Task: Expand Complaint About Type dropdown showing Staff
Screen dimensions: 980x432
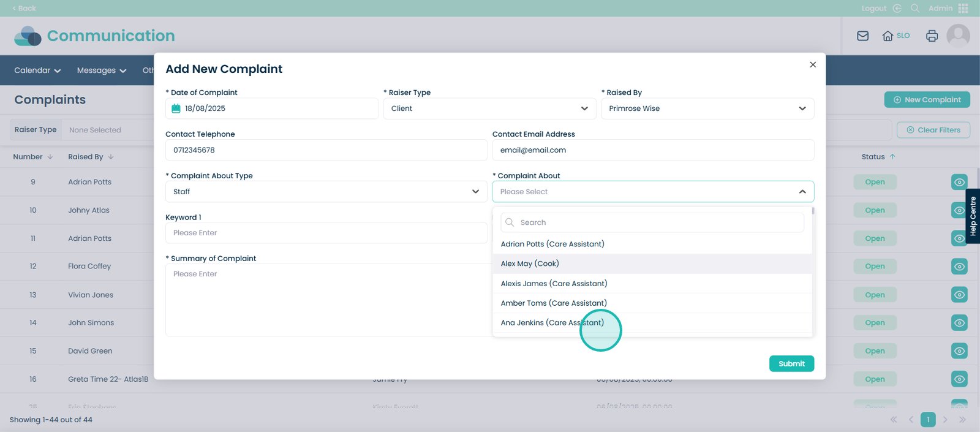Action: [x=326, y=192]
